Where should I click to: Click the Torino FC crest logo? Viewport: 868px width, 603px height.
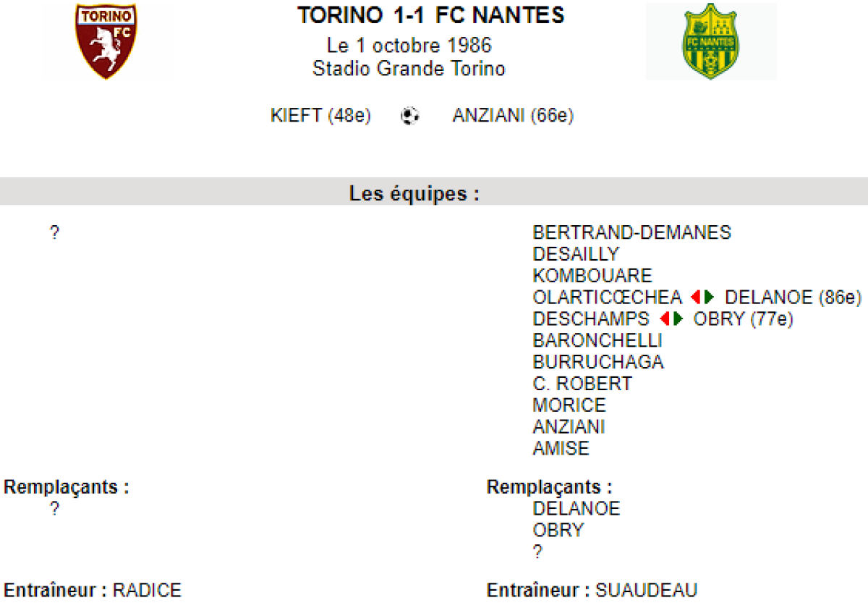[105, 41]
